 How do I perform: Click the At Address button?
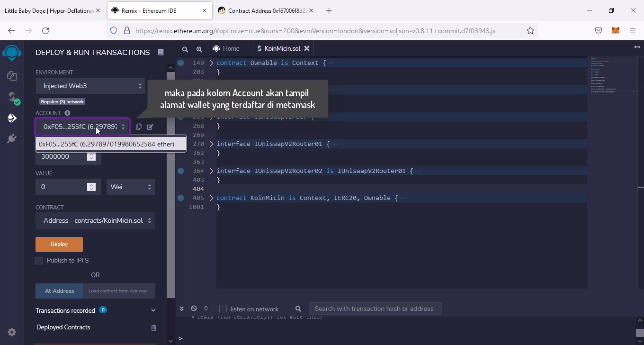[x=59, y=291]
